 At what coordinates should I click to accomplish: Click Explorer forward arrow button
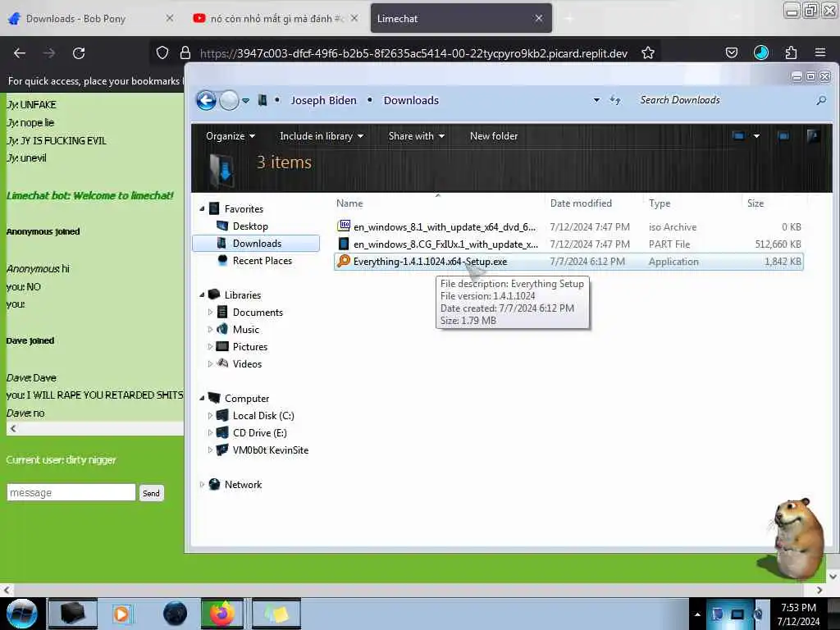(230, 100)
